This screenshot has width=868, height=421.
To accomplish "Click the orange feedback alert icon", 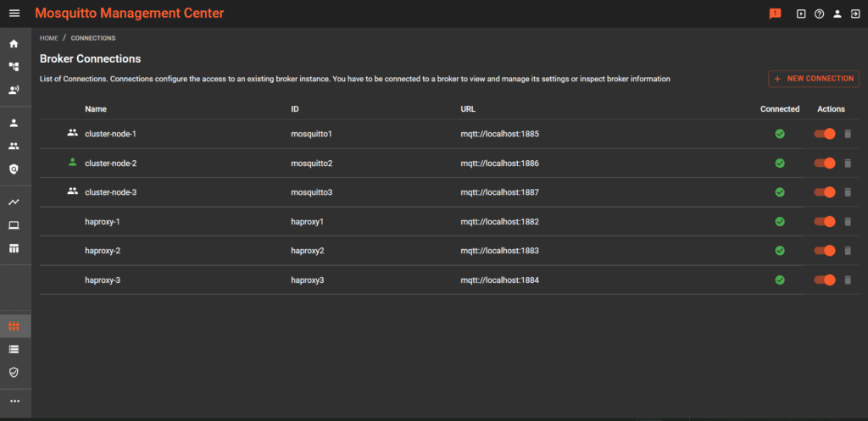I will pos(775,14).
